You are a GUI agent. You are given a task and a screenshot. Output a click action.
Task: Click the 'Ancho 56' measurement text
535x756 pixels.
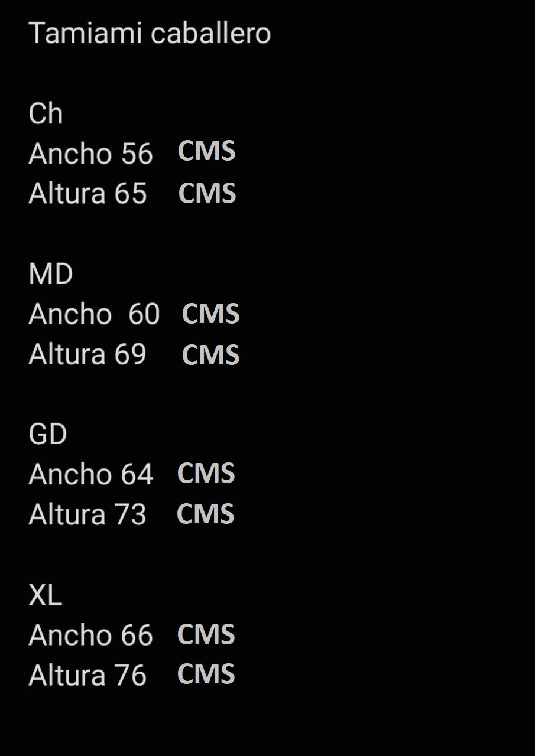pyautogui.click(x=90, y=154)
